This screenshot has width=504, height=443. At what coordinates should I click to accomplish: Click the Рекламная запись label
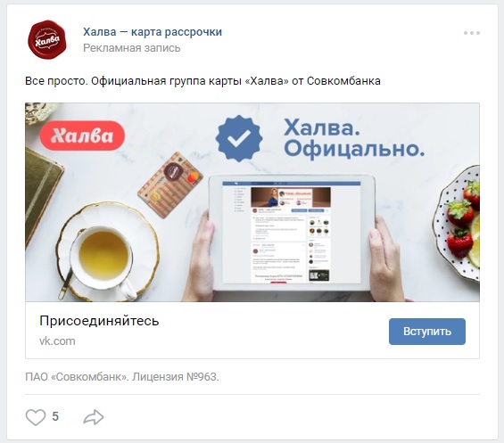[132, 48]
